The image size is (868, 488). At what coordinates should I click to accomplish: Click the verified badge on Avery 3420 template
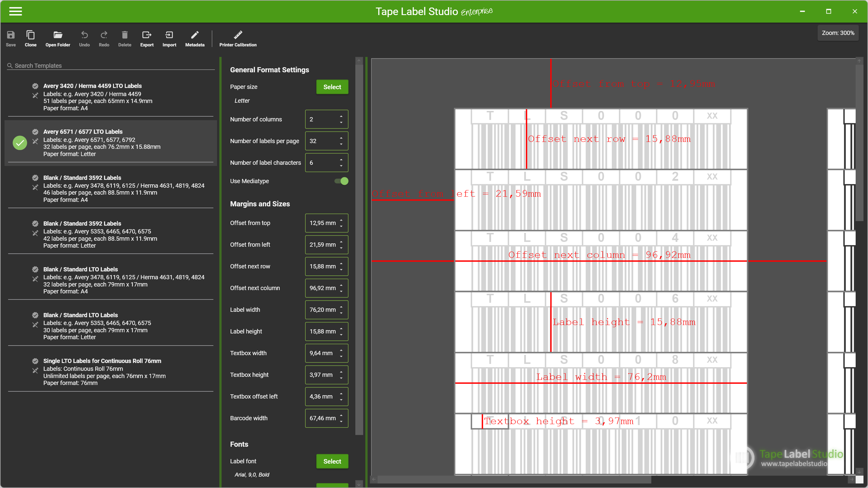coord(35,86)
